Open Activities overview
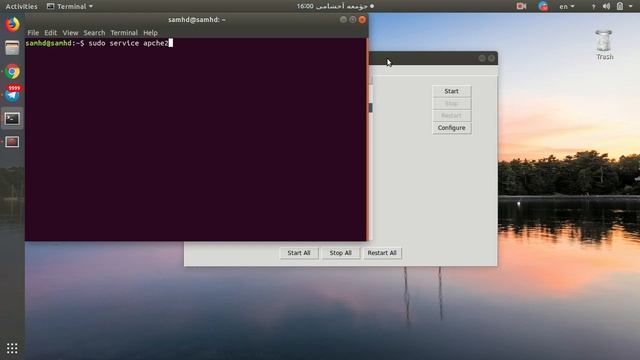The width and height of the screenshot is (640, 360). [x=21, y=6]
